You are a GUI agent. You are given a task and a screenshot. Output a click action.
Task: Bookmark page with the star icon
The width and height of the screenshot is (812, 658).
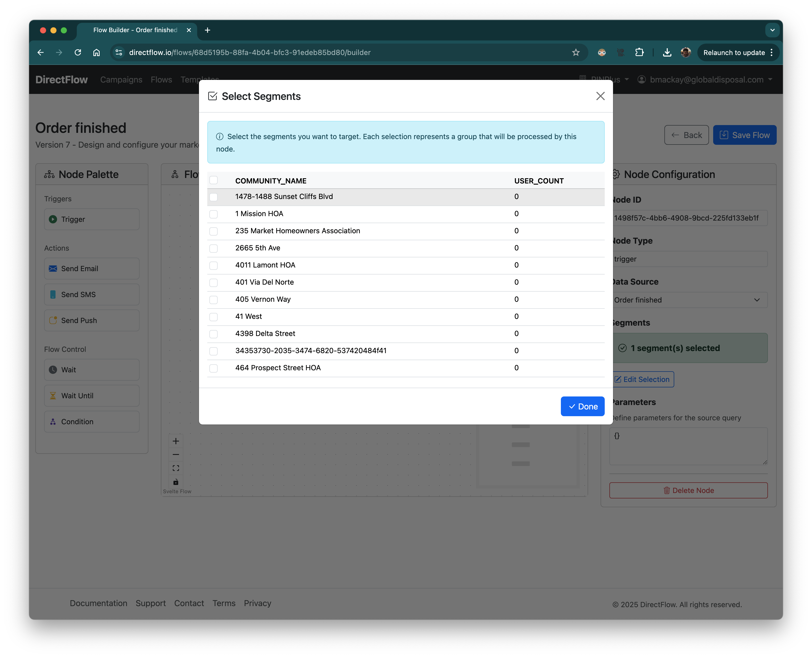(x=576, y=52)
